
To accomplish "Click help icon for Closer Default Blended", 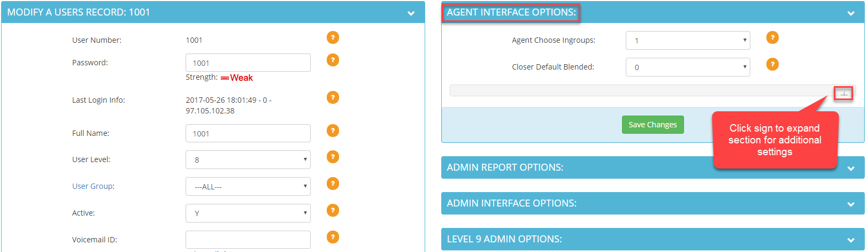I will 772,64.
